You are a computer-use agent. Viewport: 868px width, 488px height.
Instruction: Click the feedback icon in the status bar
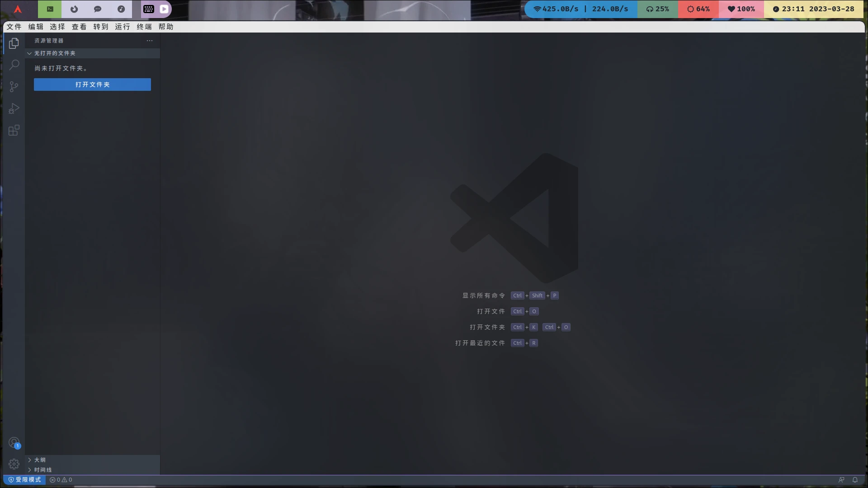pos(842,480)
